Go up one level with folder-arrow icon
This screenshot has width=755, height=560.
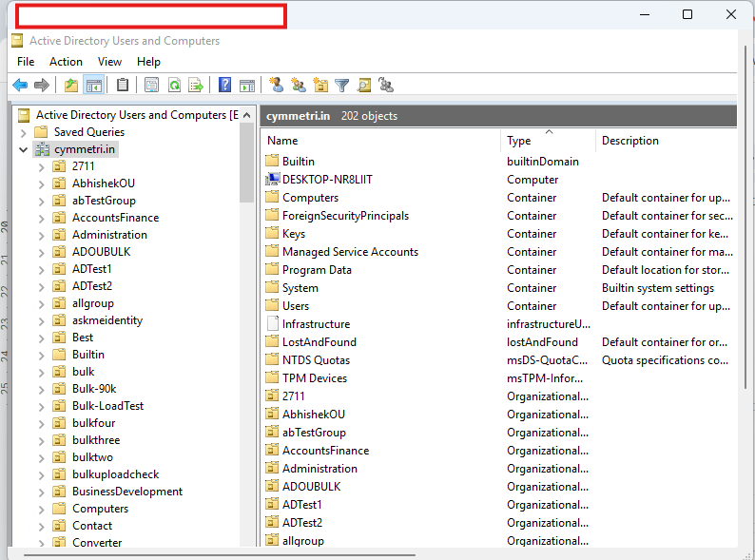tap(70, 86)
